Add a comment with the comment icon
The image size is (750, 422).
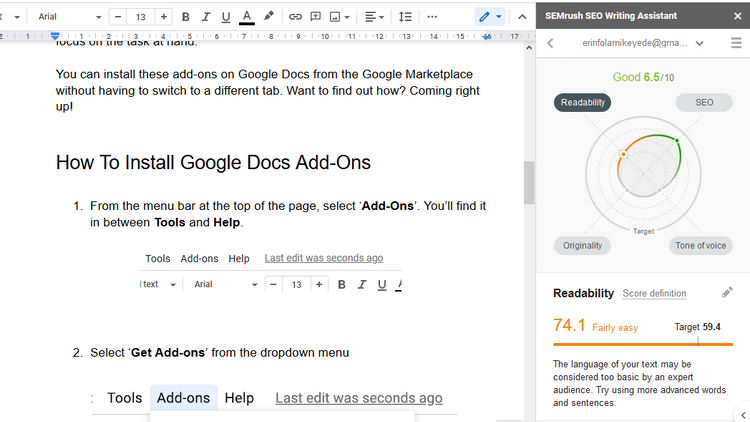click(315, 17)
